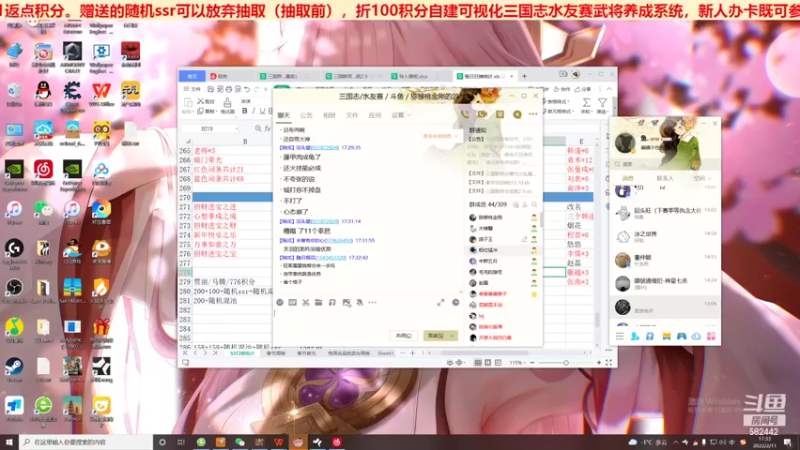Select the Sheet1 sheet tab in WPS
The height and width of the screenshot is (450, 800).
pos(385,353)
